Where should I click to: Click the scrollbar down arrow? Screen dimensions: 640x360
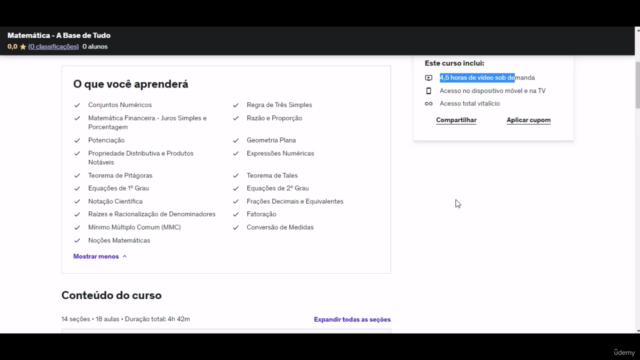coord(637,331)
